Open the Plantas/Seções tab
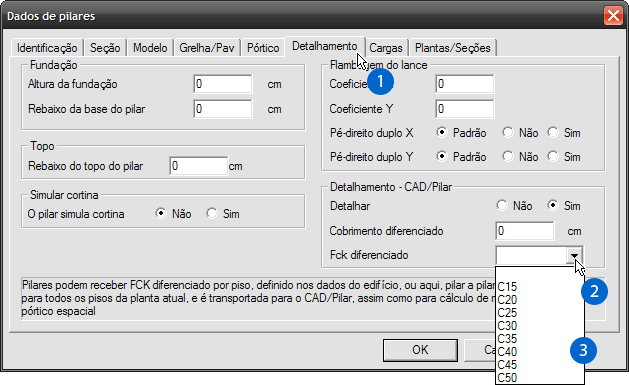629x385 pixels. (x=452, y=48)
